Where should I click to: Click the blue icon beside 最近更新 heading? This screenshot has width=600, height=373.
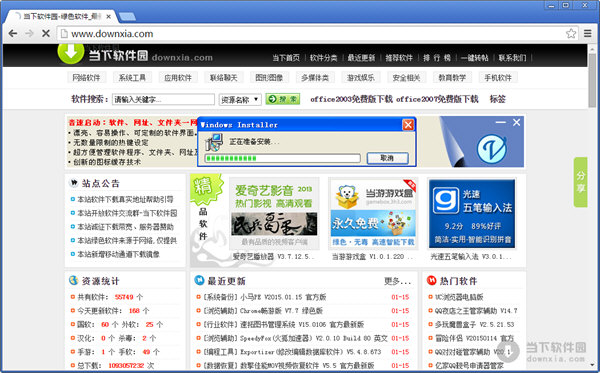point(199,280)
